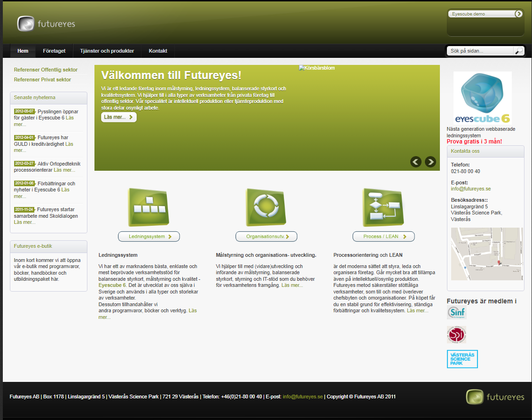Click the red SQI membership logo
The height and width of the screenshot is (420, 532).
(456, 335)
